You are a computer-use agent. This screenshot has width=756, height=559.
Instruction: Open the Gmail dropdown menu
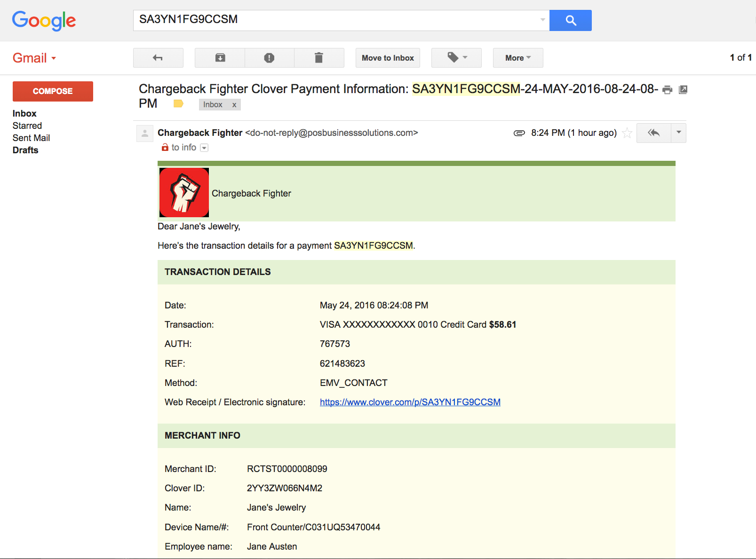coord(34,58)
